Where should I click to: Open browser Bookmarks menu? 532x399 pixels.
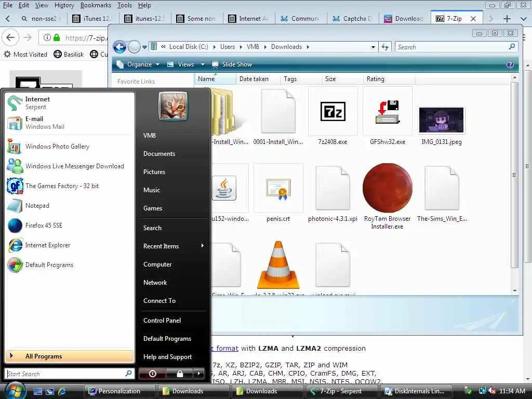[96, 5]
